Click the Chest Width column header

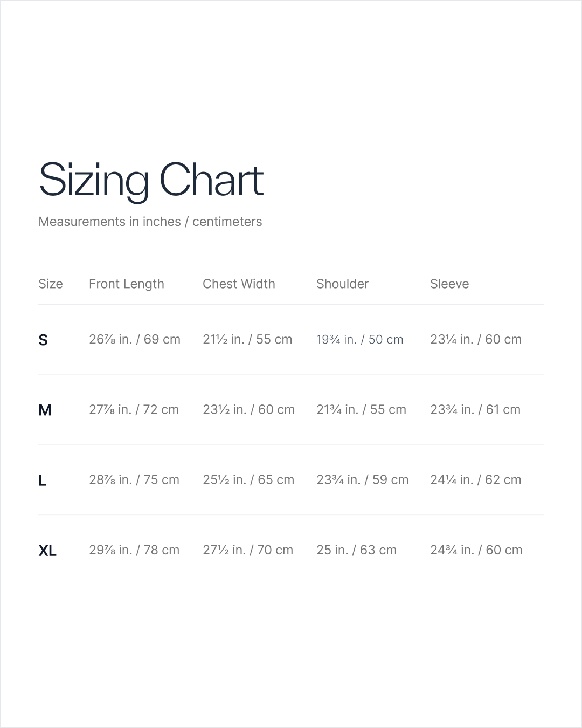(239, 284)
